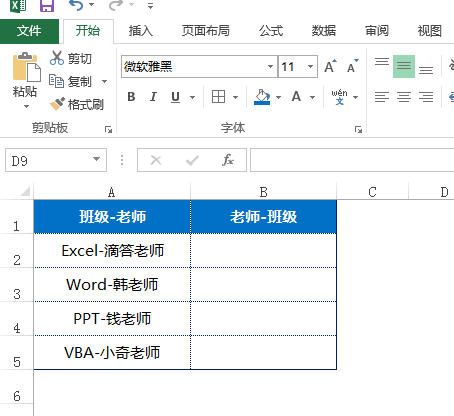Click the Insert Function fx icon
Image resolution: width=454 pixels, height=416 pixels.
pyautogui.click(x=228, y=160)
